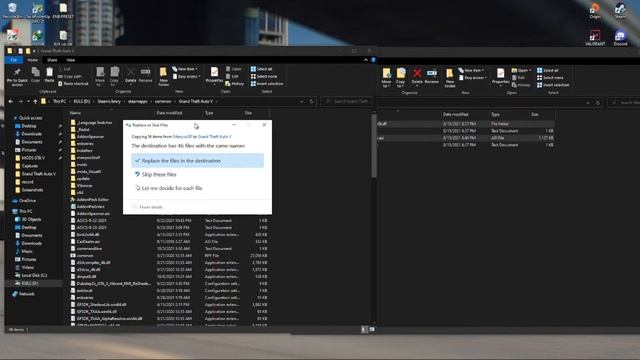Open recent locations dropdown in left window

(x=28, y=101)
